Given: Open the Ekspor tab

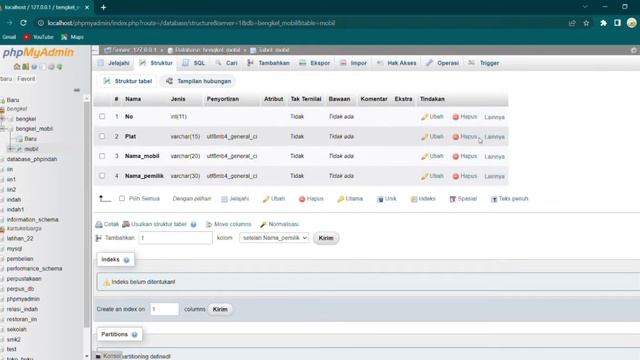Looking at the screenshot, I should [315, 63].
